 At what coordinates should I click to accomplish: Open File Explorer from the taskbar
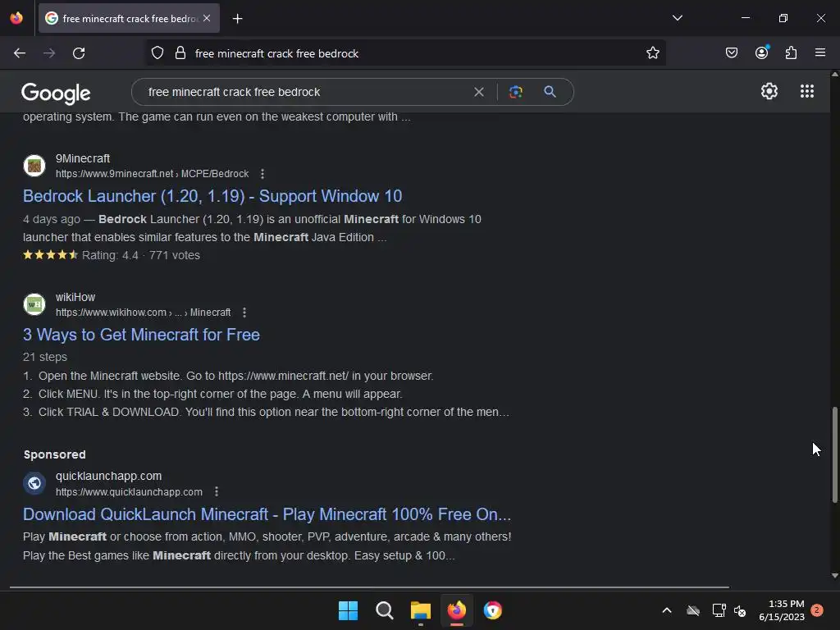pyautogui.click(x=421, y=610)
